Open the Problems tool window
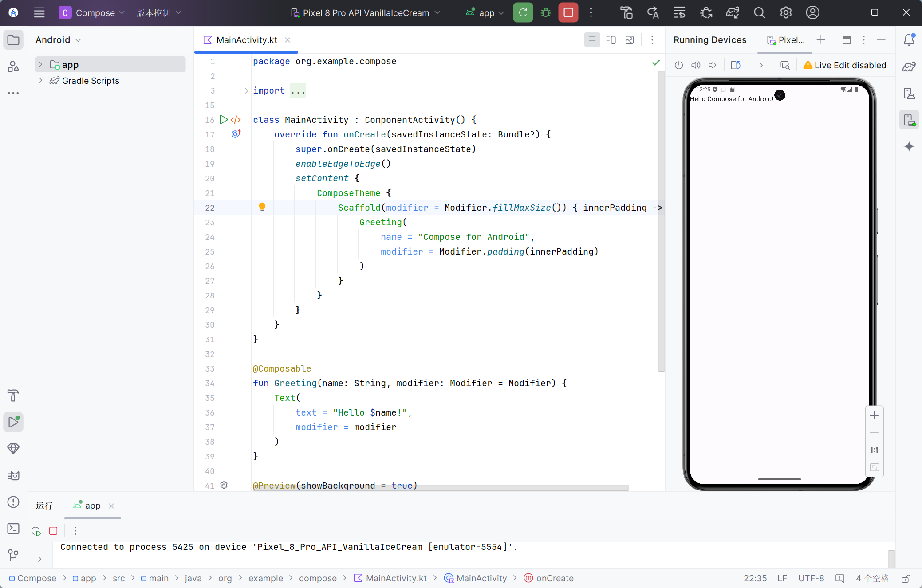The image size is (922, 588). click(13, 502)
